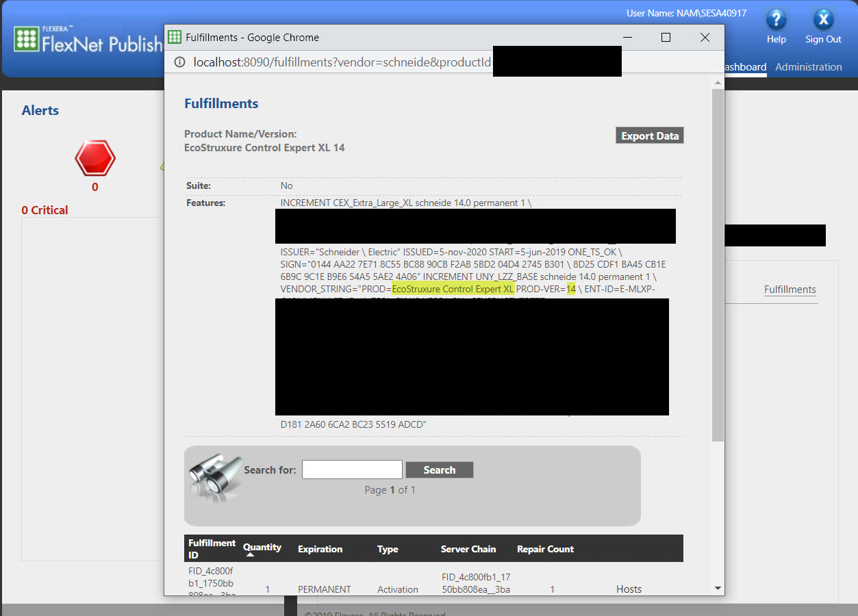Image resolution: width=858 pixels, height=616 pixels.
Task: Click the Sign Out X icon
Action: (x=823, y=18)
